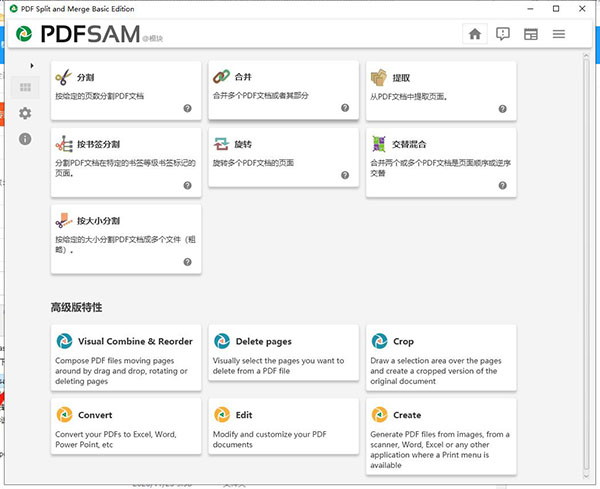Open help for 按书签分割 module

pyautogui.click(x=188, y=186)
